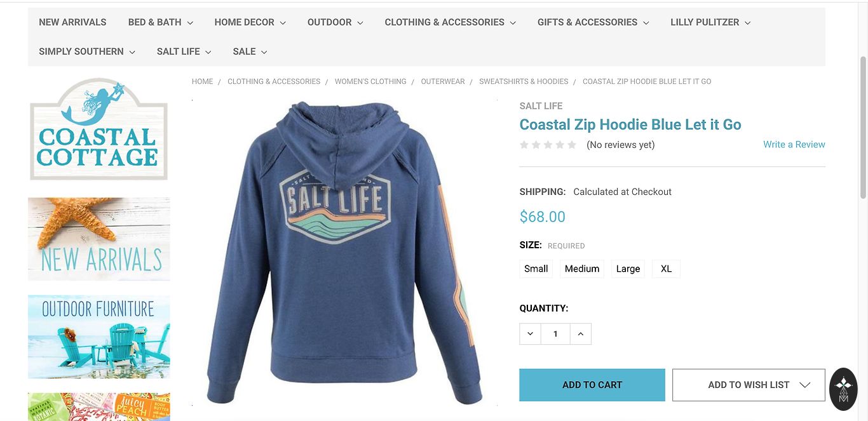
Task: Open the New Arrivals menu item
Action: 72,22
